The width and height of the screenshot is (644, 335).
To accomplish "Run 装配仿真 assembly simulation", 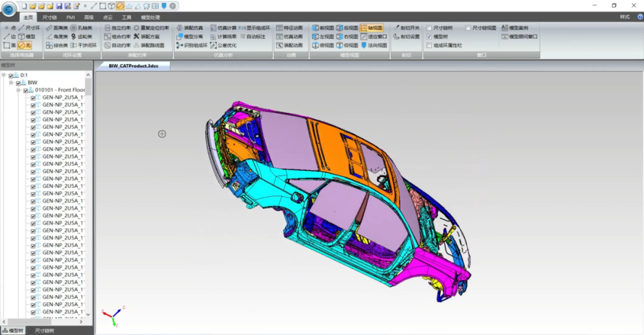I will (x=190, y=28).
